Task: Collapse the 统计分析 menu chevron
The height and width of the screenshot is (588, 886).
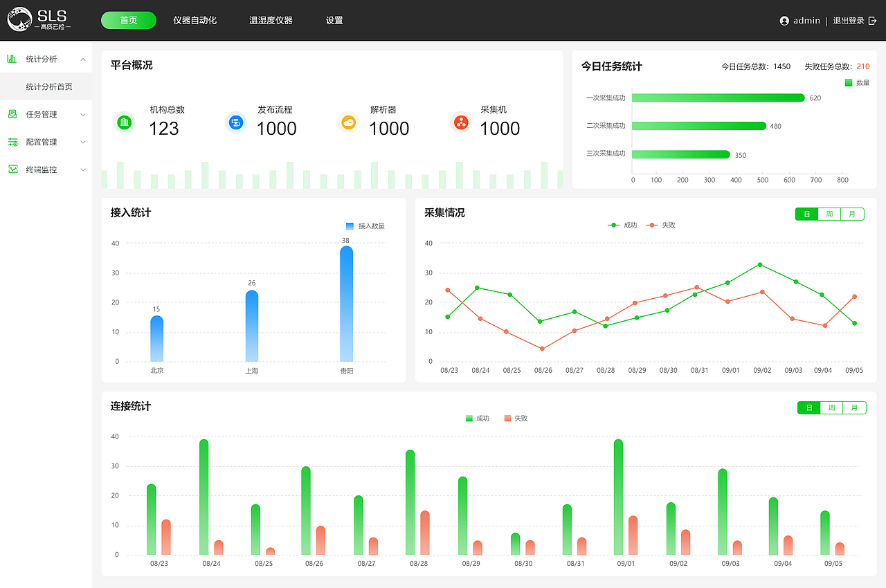Action: coord(83,59)
